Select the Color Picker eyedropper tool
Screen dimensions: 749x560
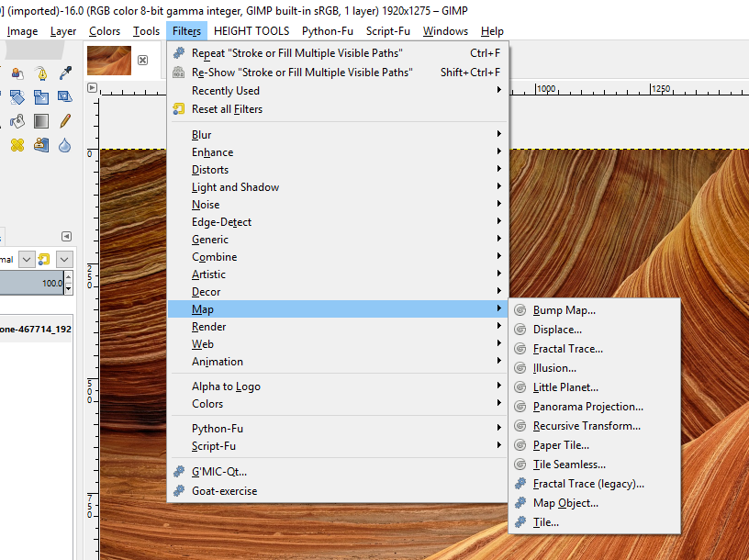65,73
